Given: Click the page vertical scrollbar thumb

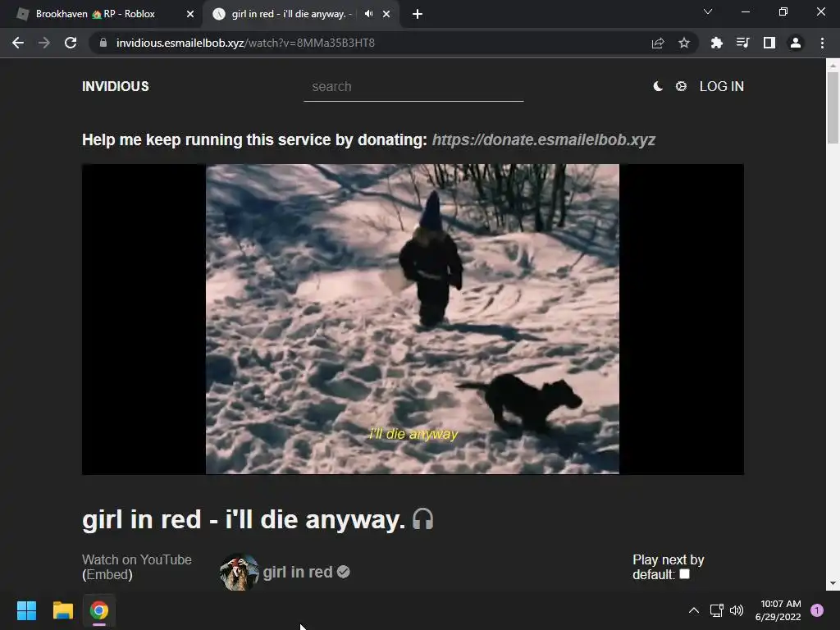Looking at the screenshot, I should pyautogui.click(x=833, y=107).
